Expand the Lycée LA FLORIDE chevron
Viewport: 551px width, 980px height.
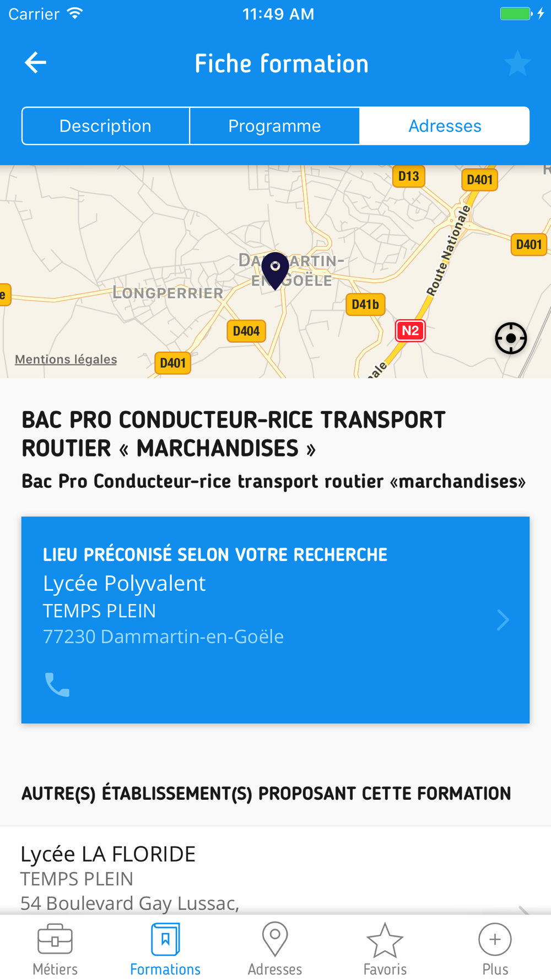523,909
